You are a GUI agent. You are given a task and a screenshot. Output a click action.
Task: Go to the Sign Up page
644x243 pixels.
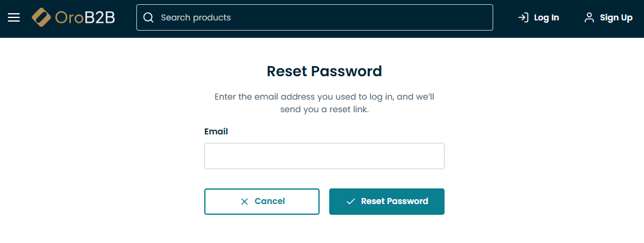pos(616,17)
